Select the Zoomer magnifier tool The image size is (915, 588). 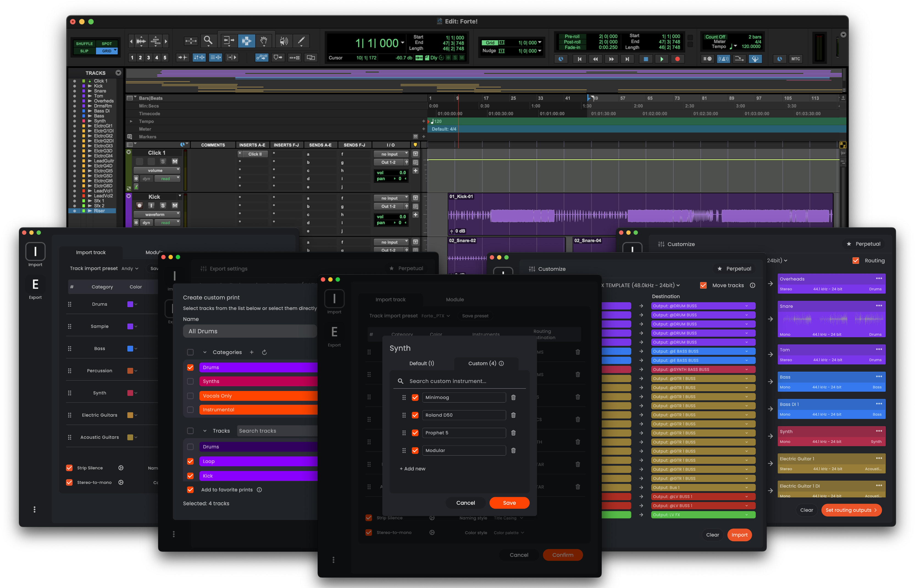point(208,40)
